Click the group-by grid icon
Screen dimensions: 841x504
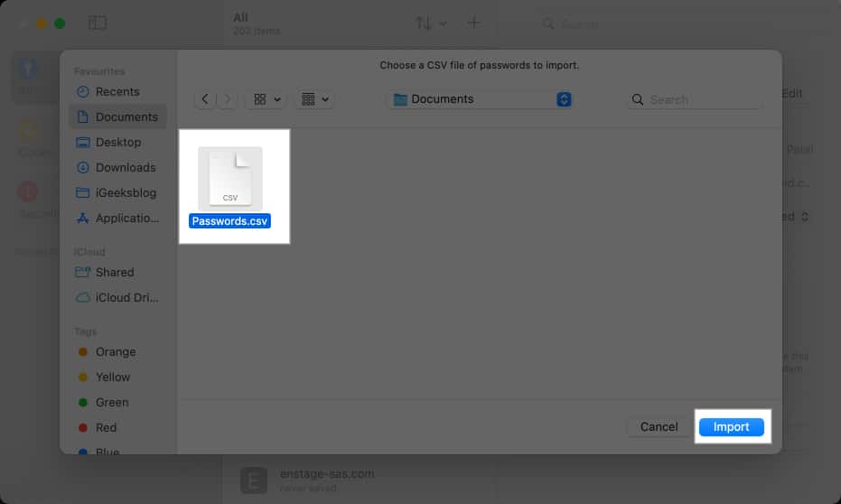point(308,99)
